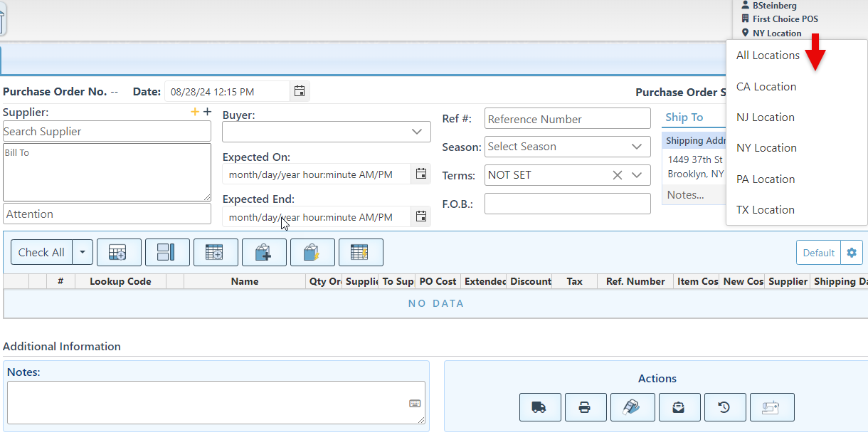Image resolution: width=868 pixels, height=435 pixels.
Task: Click the shopping bag with plus icon
Action: pyautogui.click(x=264, y=252)
